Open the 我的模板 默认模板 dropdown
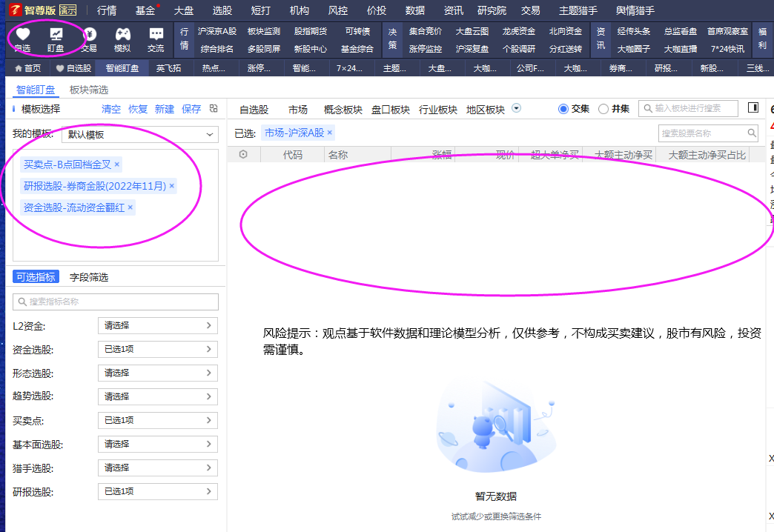This screenshot has width=774, height=532. [140, 134]
